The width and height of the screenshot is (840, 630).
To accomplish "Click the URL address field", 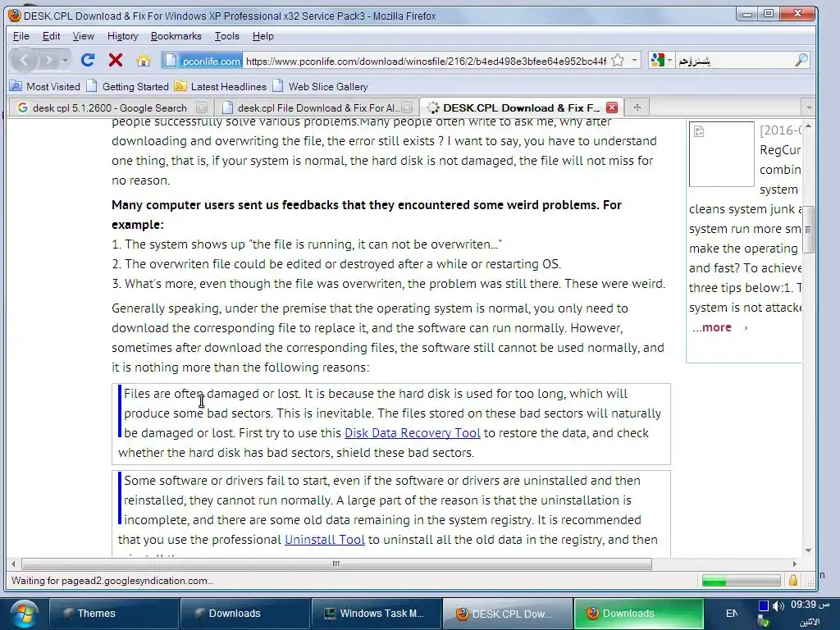I will click(426, 61).
